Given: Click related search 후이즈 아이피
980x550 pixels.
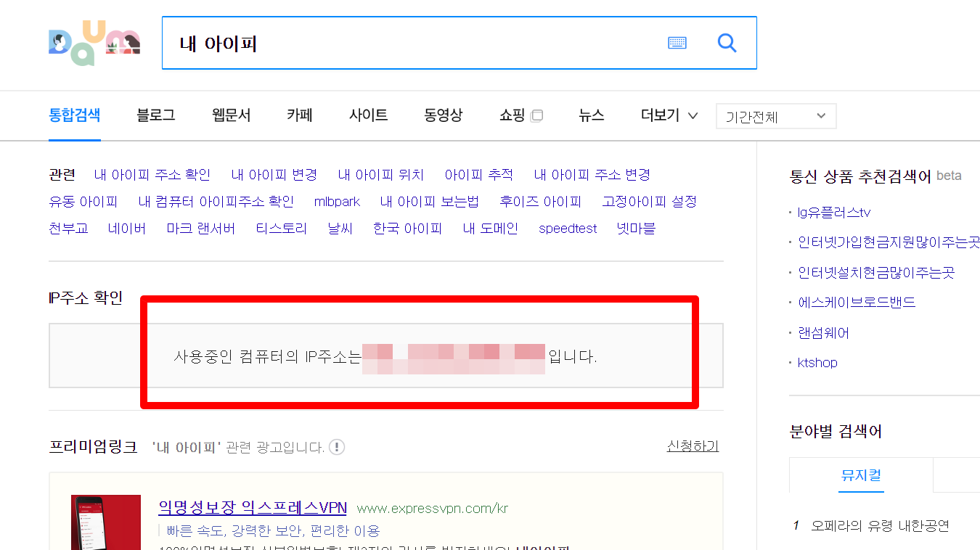Looking at the screenshot, I should 541,202.
